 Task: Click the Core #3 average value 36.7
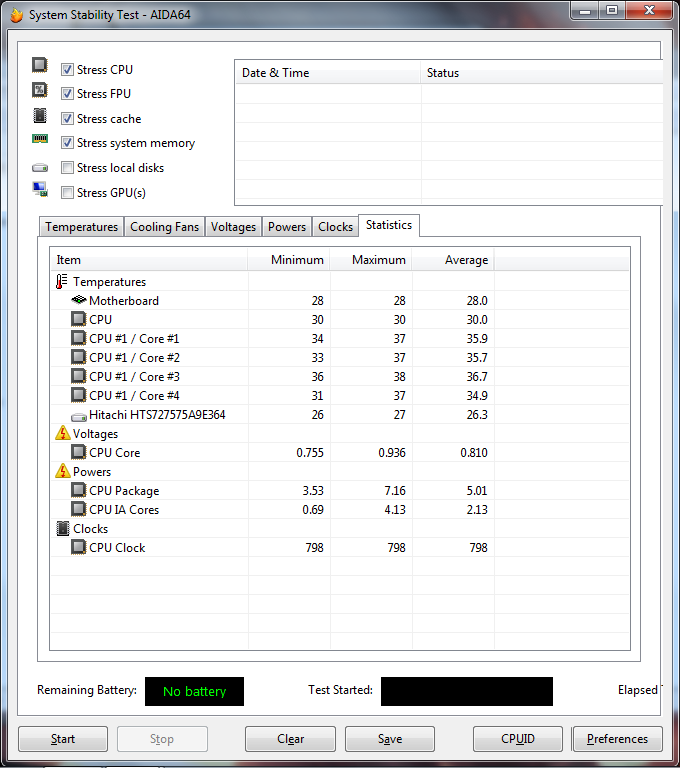point(477,377)
